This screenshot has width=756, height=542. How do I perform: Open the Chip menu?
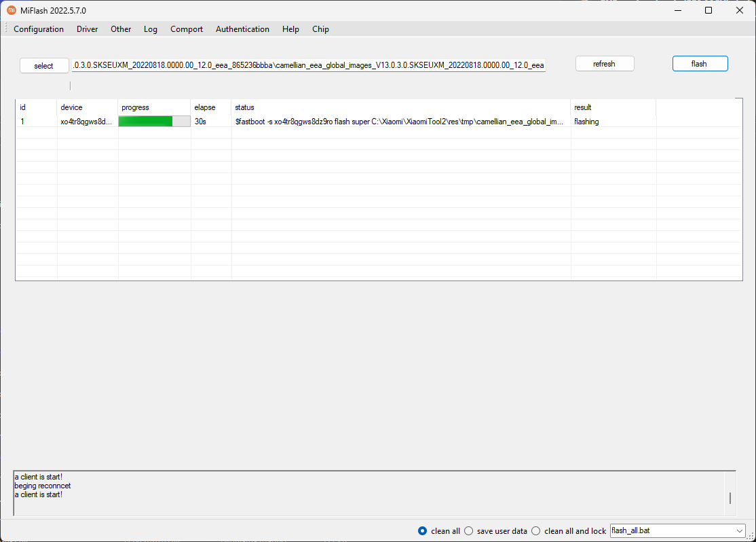pyautogui.click(x=320, y=29)
